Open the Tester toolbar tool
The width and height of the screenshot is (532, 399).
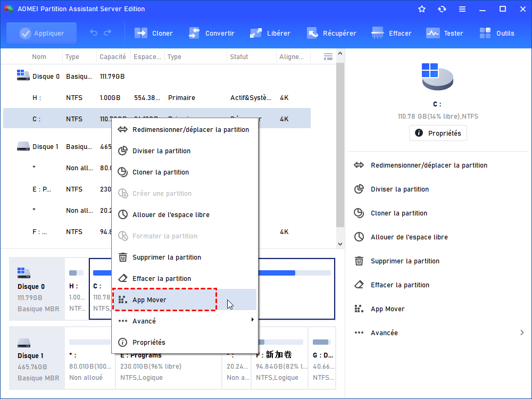tap(444, 33)
